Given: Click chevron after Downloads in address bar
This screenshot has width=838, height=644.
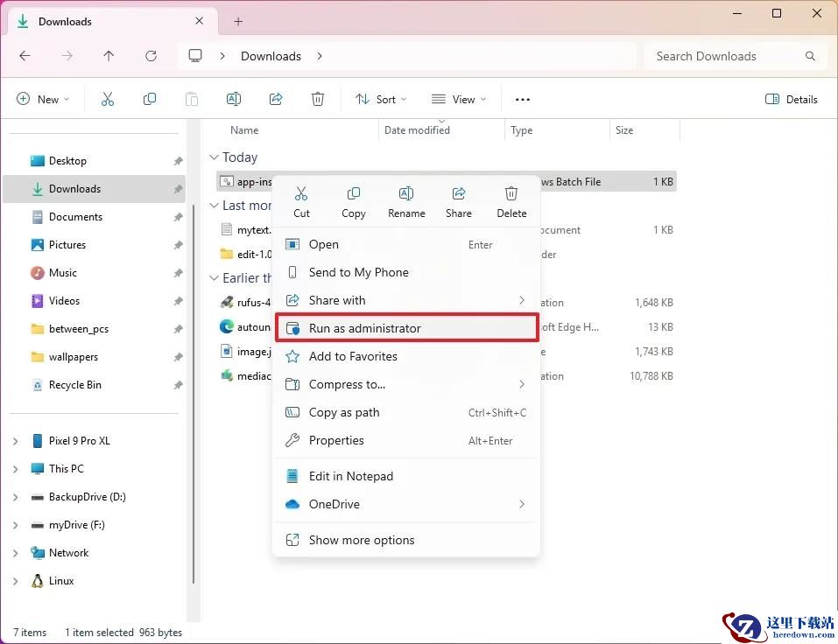Looking at the screenshot, I should click(319, 56).
